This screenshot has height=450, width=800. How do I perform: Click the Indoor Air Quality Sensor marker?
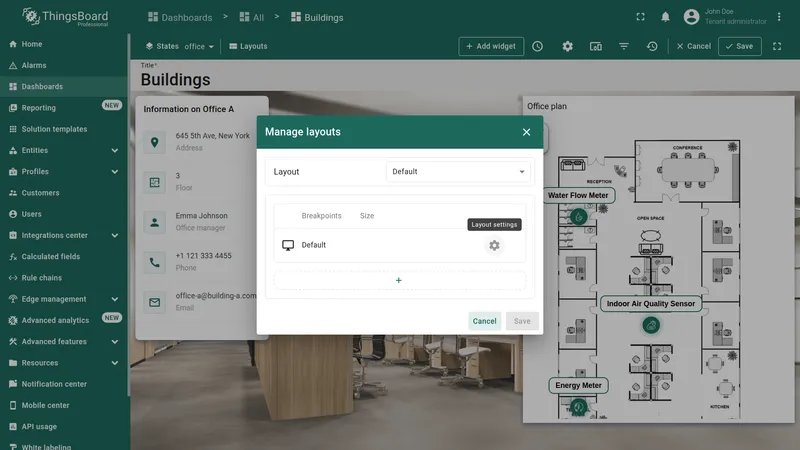pyautogui.click(x=651, y=326)
